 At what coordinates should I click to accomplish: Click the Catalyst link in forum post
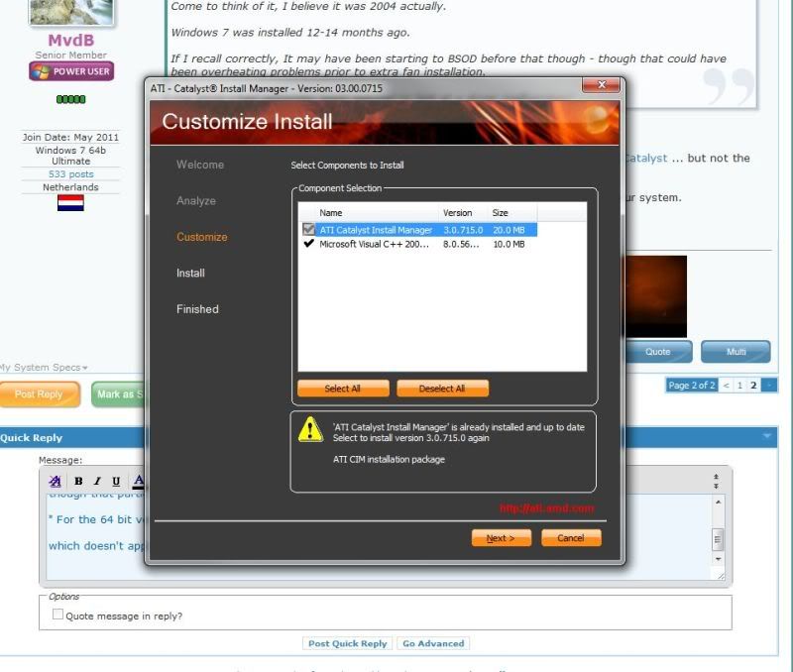click(646, 159)
